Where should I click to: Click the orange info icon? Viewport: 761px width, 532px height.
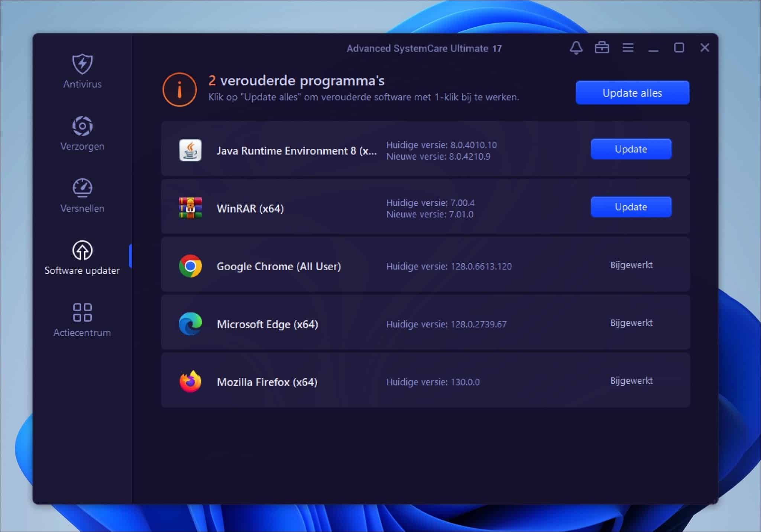coord(179,89)
